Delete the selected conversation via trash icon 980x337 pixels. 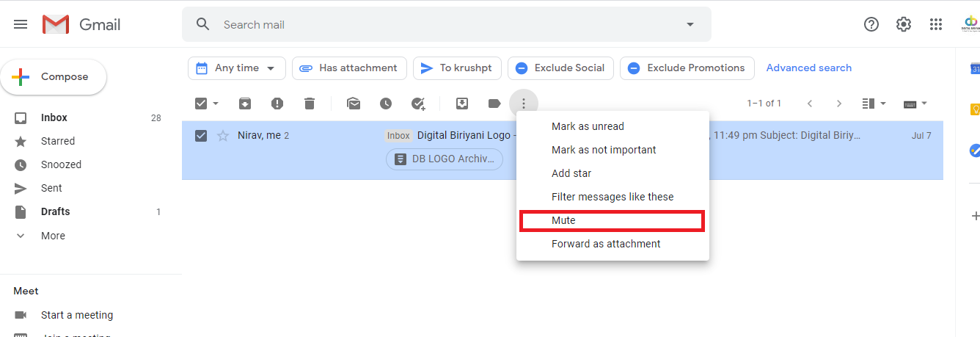point(310,104)
